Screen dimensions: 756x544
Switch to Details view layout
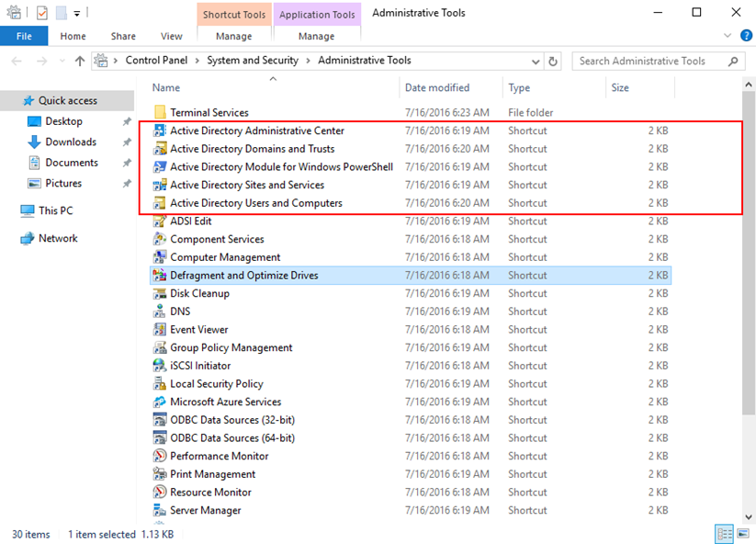724,534
